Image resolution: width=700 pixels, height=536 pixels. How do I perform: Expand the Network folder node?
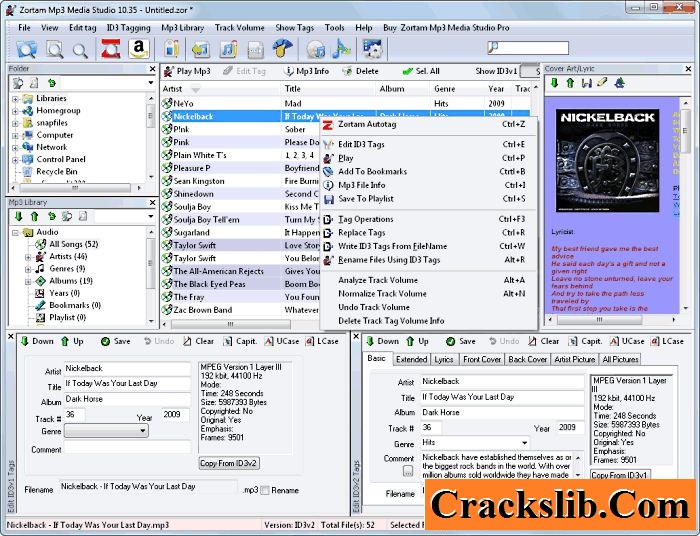pyautogui.click(x=15, y=147)
